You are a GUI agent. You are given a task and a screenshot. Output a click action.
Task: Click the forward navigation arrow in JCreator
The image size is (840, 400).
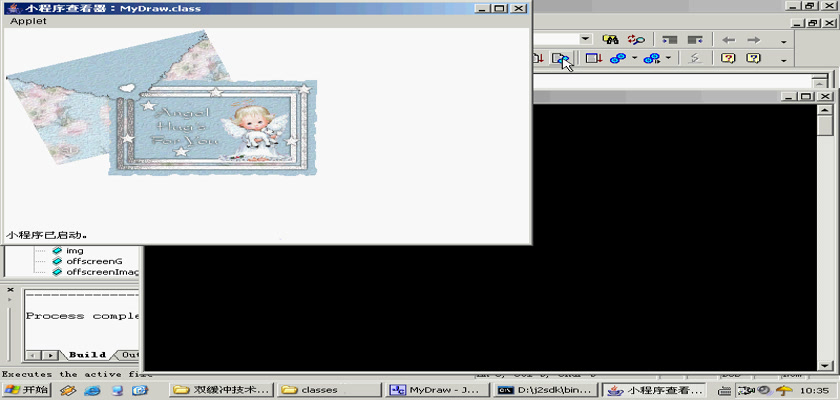point(754,40)
